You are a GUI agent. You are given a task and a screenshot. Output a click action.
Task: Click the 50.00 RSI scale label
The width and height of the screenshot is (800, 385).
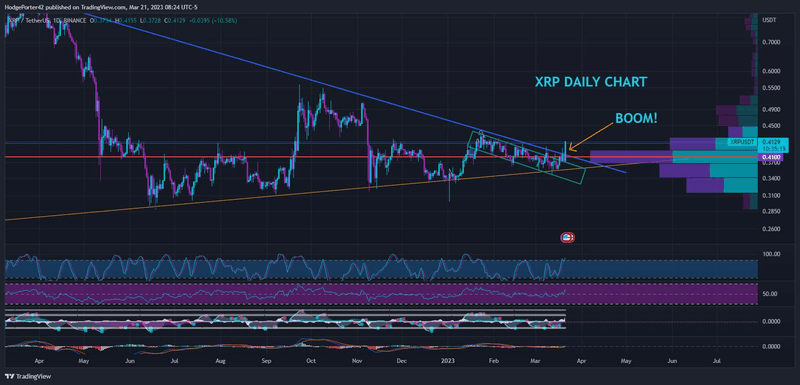pos(770,294)
